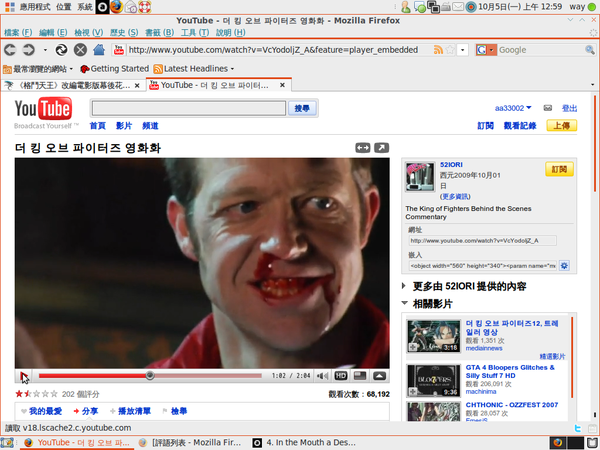Open the lifebuoy help icon in top panel

tap(145, 7)
